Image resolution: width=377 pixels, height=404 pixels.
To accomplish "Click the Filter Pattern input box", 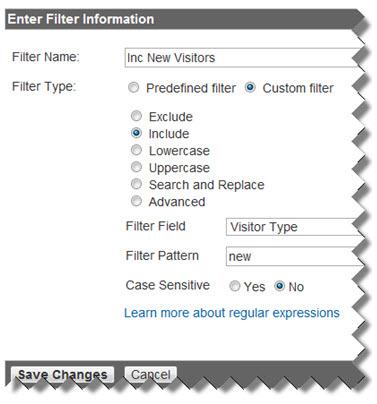I will click(x=294, y=256).
